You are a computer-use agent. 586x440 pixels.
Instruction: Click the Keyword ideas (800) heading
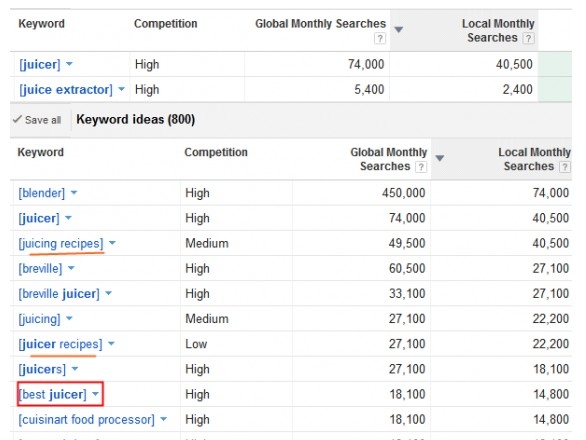(136, 120)
